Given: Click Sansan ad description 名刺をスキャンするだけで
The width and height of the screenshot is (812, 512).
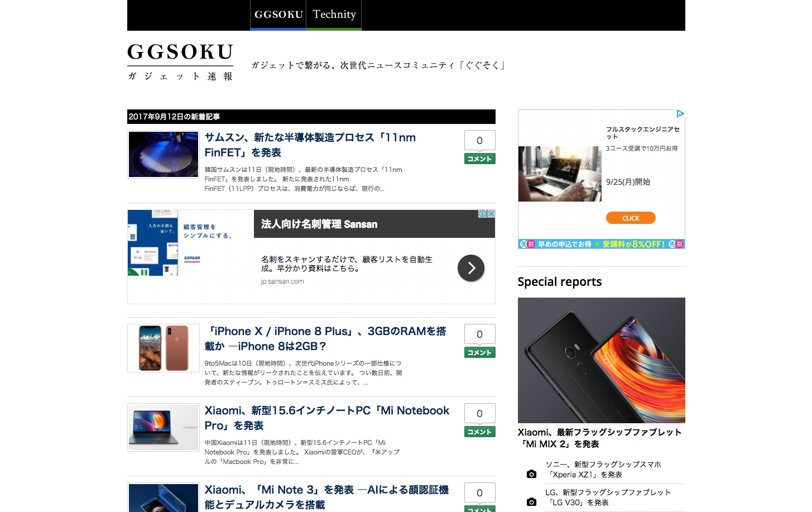Looking at the screenshot, I should [x=347, y=264].
